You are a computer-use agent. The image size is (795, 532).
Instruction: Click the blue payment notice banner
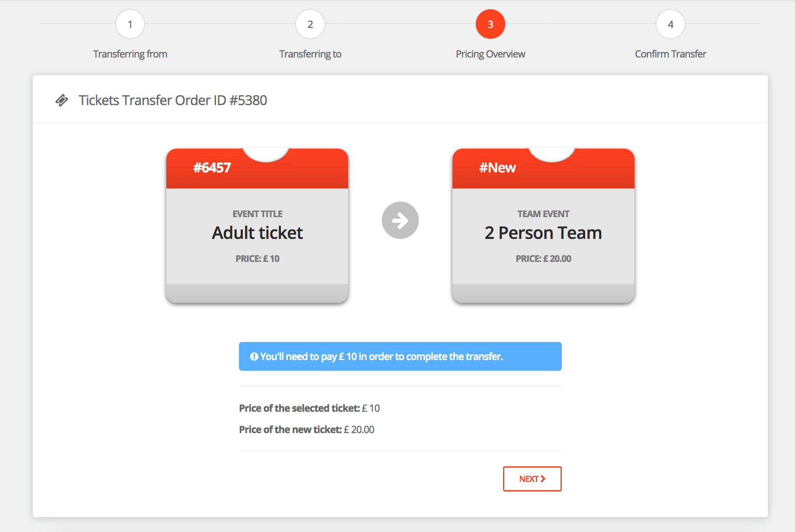click(400, 356)
